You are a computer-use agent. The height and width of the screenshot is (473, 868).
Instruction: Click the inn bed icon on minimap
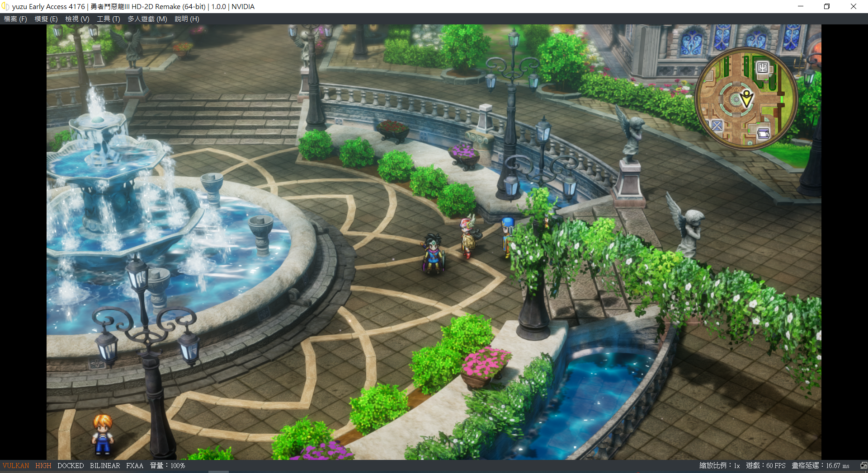coord(764,134)
